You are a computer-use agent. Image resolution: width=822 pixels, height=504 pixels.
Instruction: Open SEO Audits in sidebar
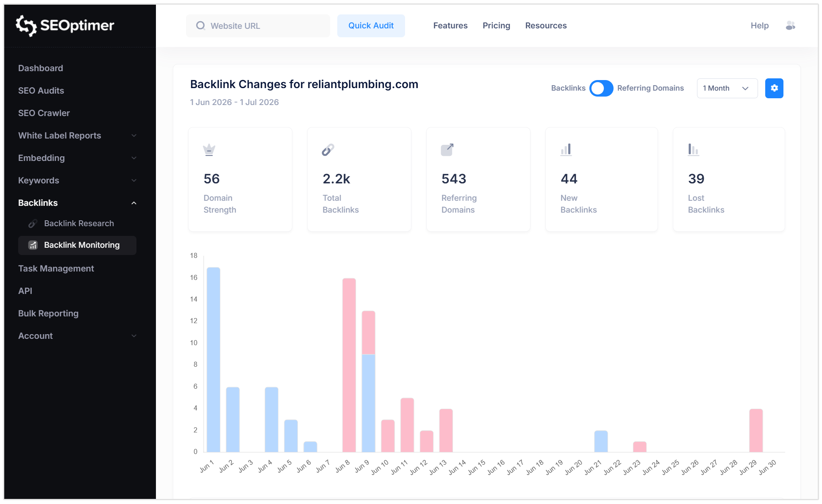click(41, 91)
